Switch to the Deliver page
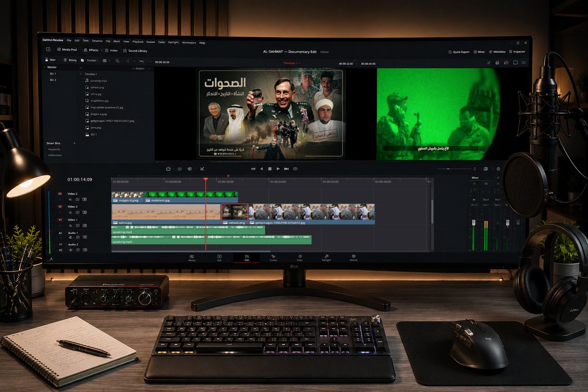588x392 pixels. [353, 258]
